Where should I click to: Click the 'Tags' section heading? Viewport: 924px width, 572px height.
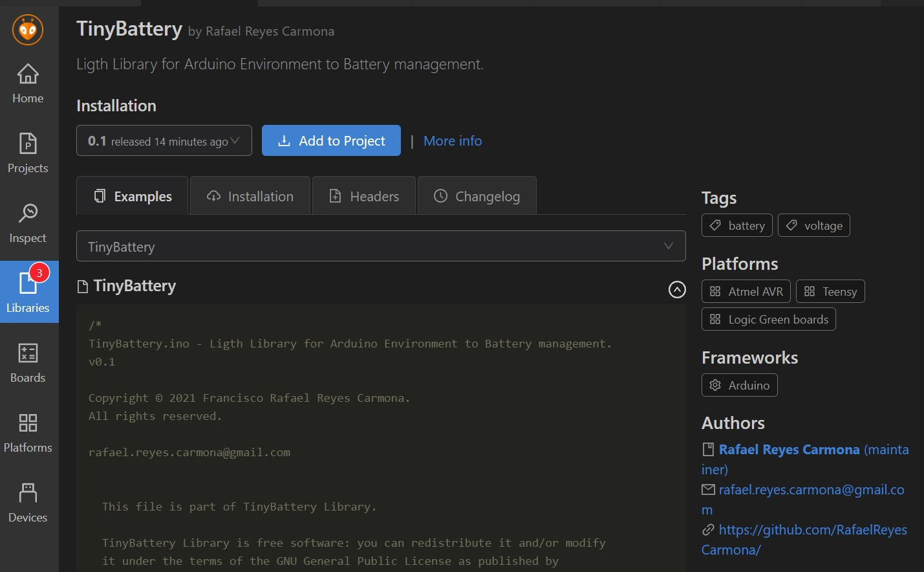[x=719, y=198]
